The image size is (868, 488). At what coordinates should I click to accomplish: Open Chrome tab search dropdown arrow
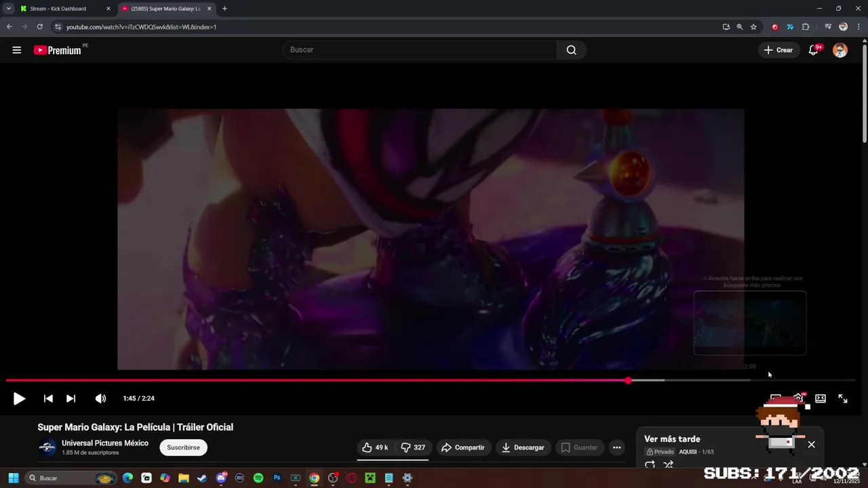click(8, 9)
